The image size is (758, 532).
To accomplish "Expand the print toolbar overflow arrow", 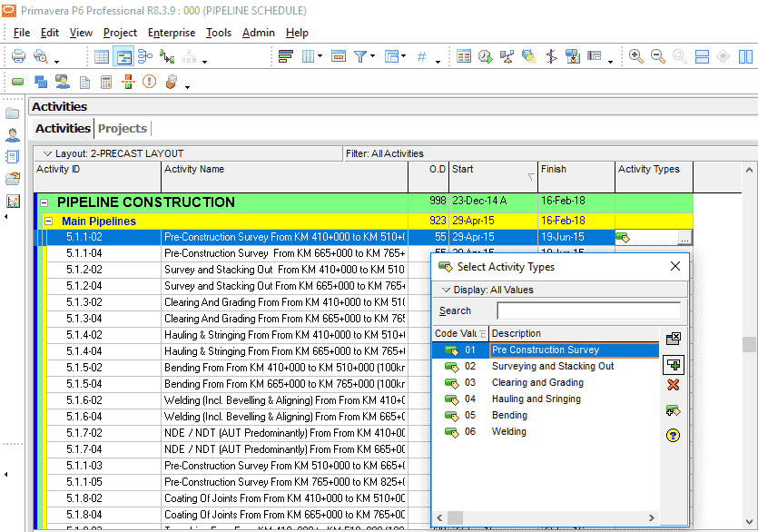I will tap(56, 62).
